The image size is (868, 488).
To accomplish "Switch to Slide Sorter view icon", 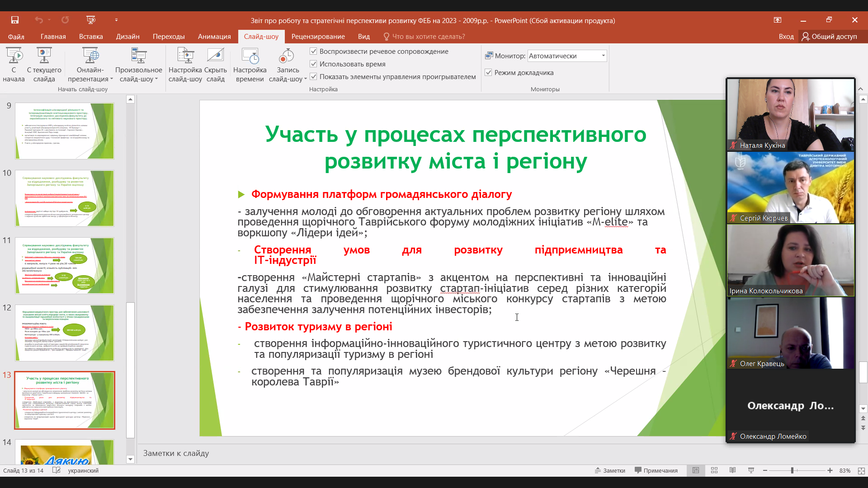I will (x=714, y=470).
